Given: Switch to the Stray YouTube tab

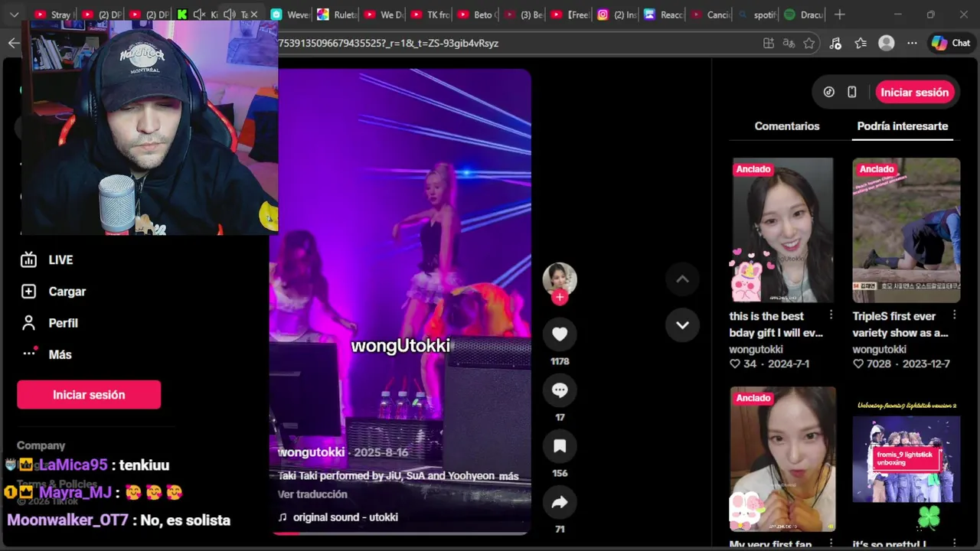Looking at the screenshot, I should pyautogui.click(x=52, y=15).
